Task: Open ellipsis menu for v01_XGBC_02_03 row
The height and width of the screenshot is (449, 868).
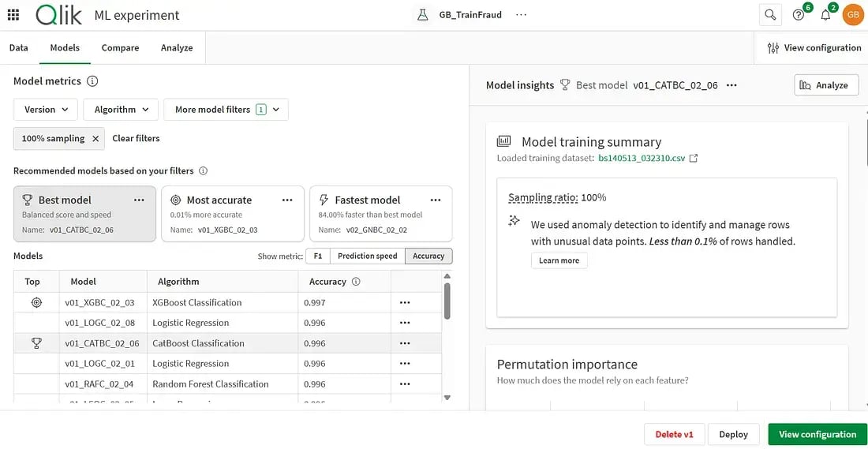Action: pyautogui.click(x=405, y=302)
